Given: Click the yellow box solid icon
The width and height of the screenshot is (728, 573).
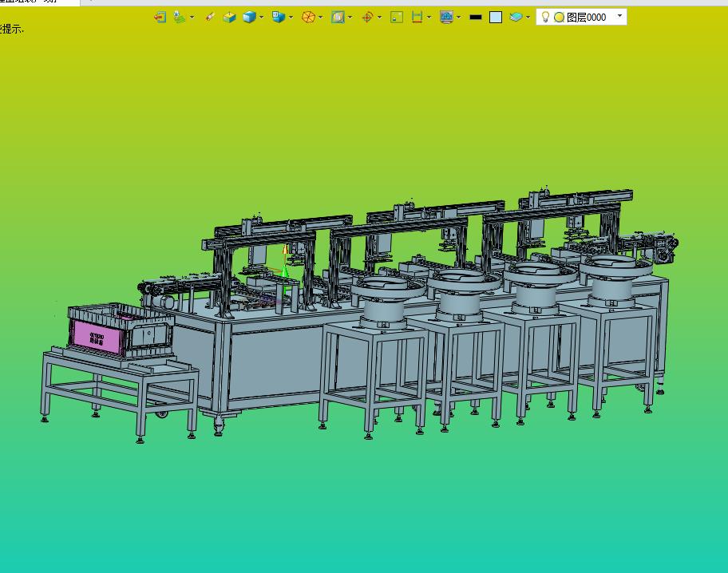Looking at the screenshot, I should click(x=229, y=17).
